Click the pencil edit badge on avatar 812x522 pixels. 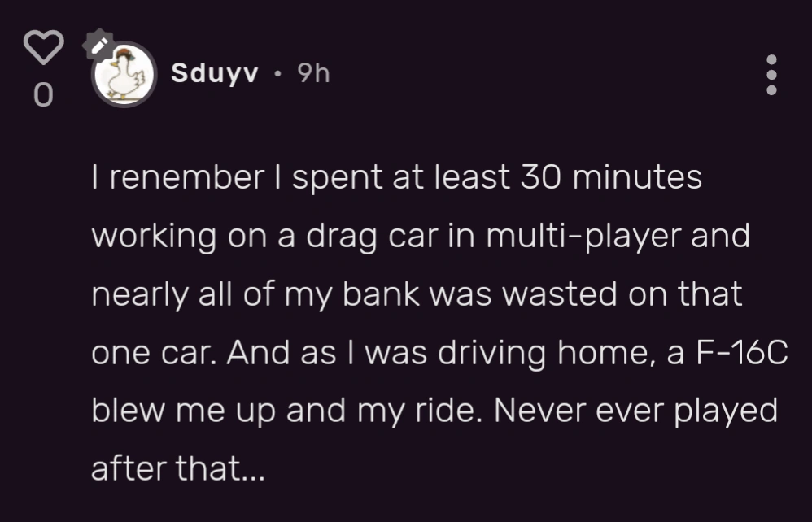99,46
